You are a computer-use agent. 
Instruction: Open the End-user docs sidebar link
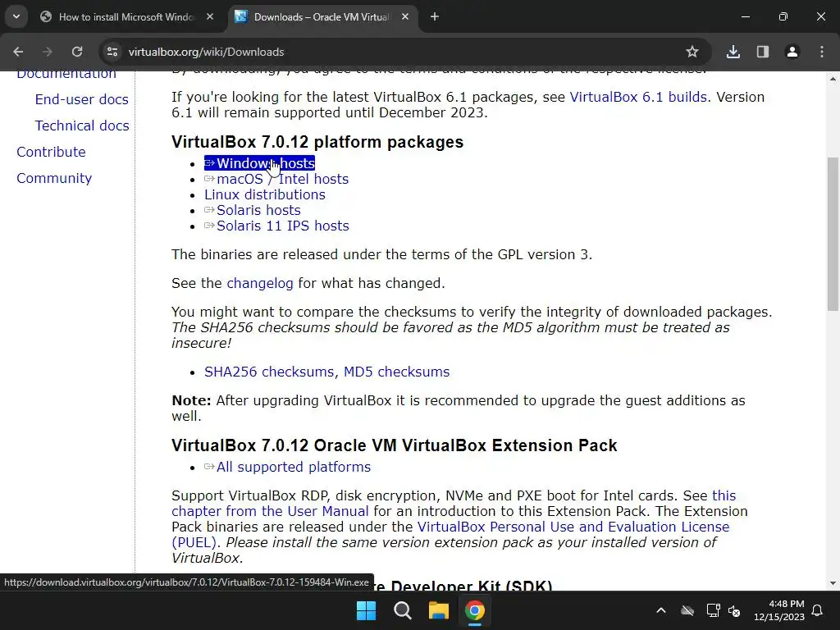tap(81, 99)
